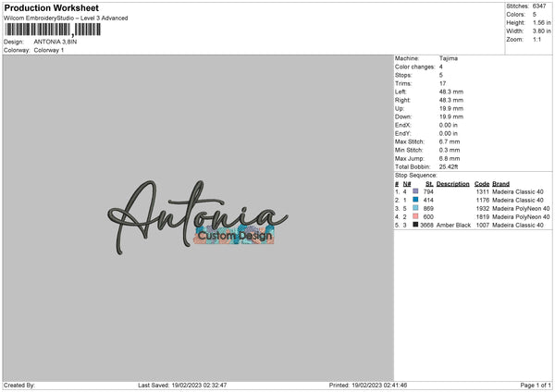
Task: Click the 'Created By:' footer label
Action: (19, 386)
